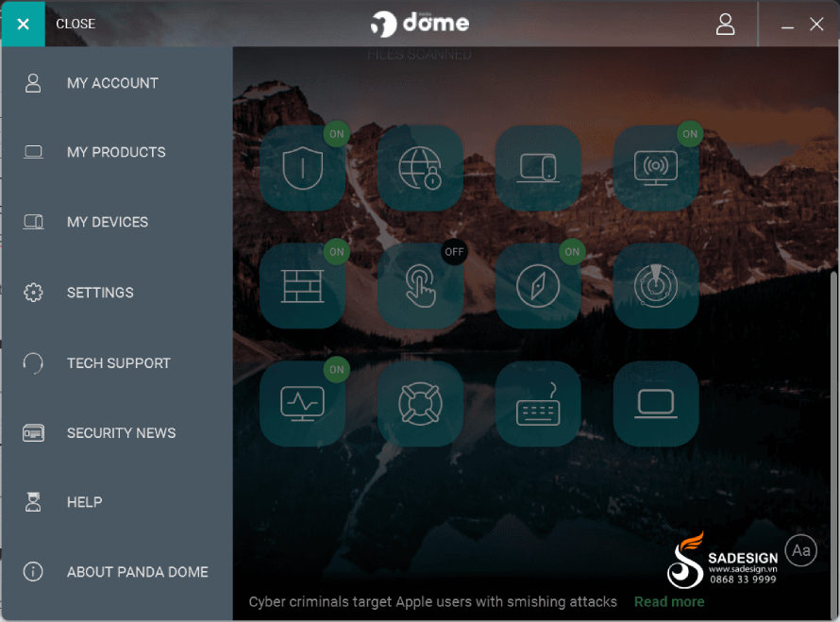Open the monitor with pulse line tile
840x622 pixels.
303,403
